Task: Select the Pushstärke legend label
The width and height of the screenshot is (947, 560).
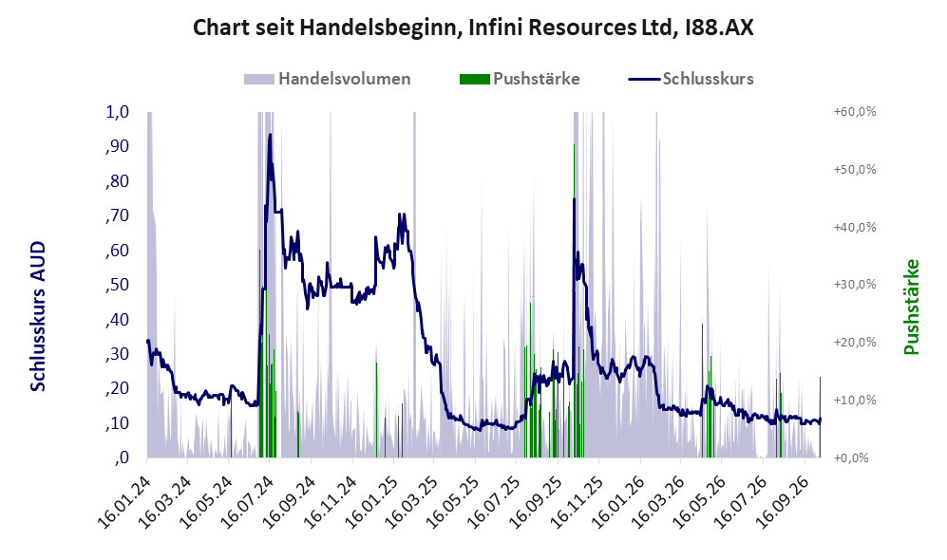Action: (537, 79)
